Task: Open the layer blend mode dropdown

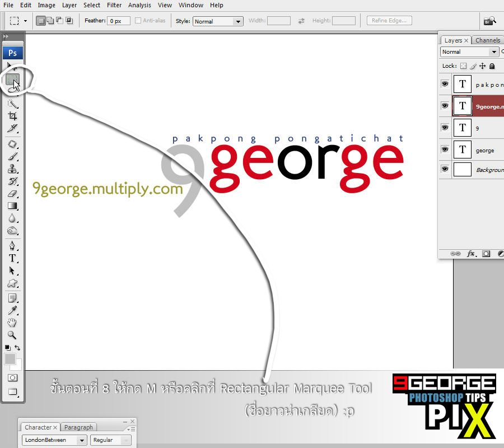Action: tap(469, 52)
